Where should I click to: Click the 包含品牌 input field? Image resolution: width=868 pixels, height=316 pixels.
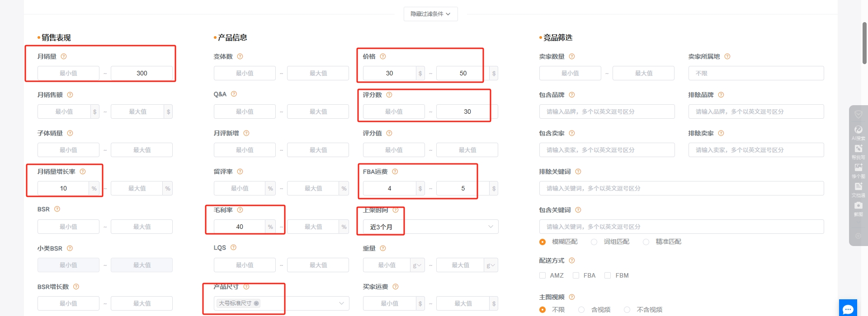point(607,112)
